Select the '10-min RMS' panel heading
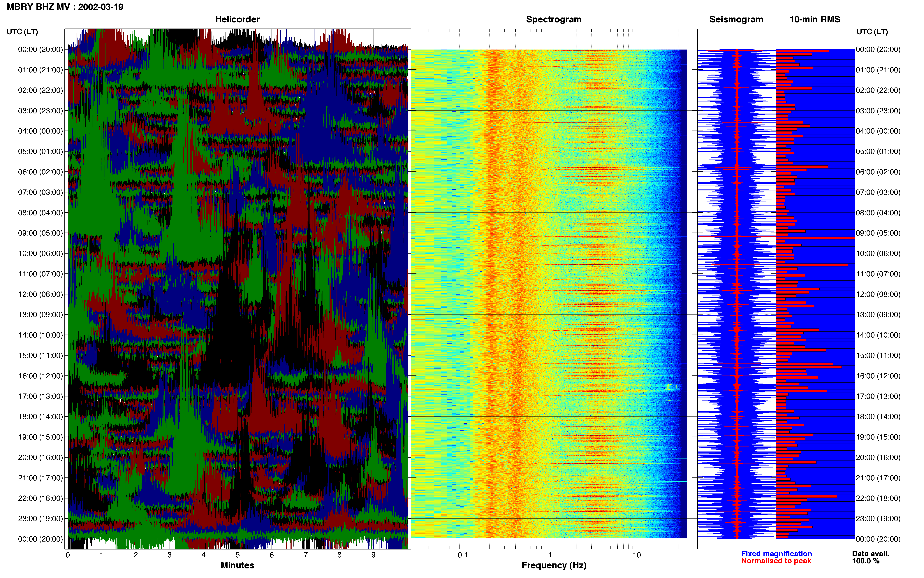This screenshot has height=578, width=924. click(815, 19)
